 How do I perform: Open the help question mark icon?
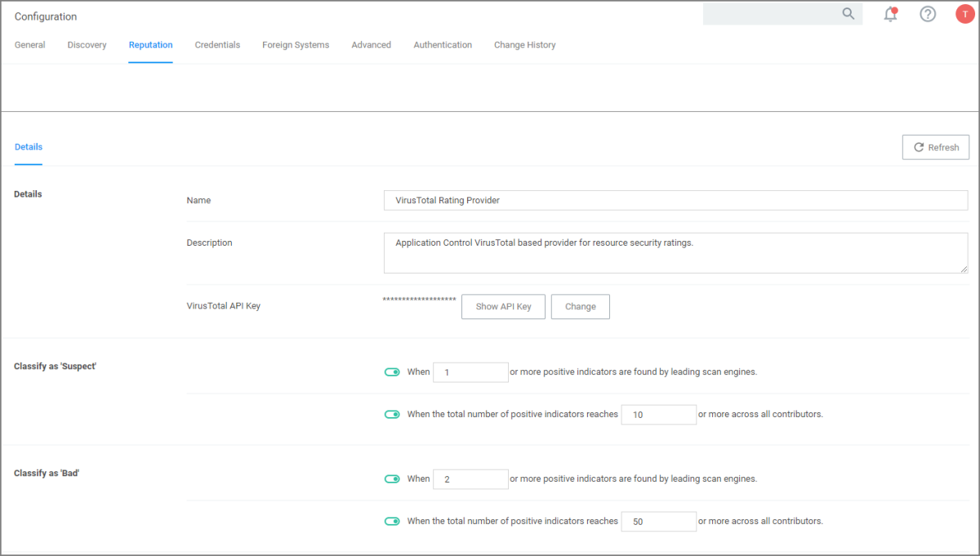coord(928,14)
